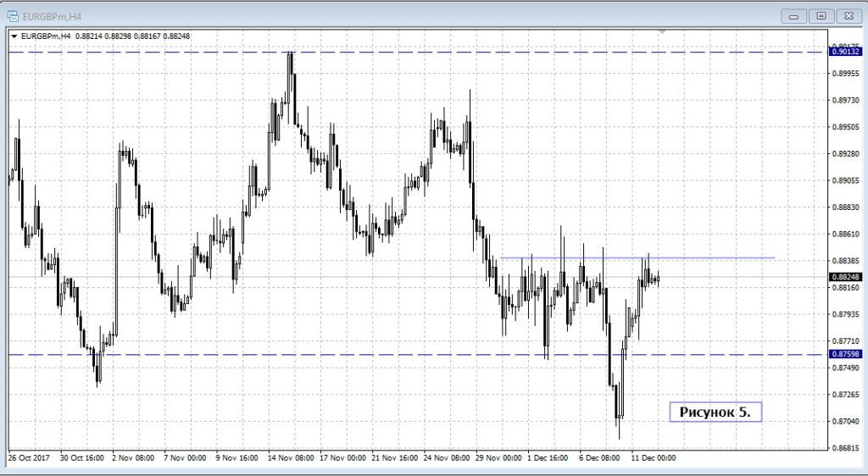Click the 29 Nov 00:00 time label
This screenshot has width=868, height=476.
499,457
